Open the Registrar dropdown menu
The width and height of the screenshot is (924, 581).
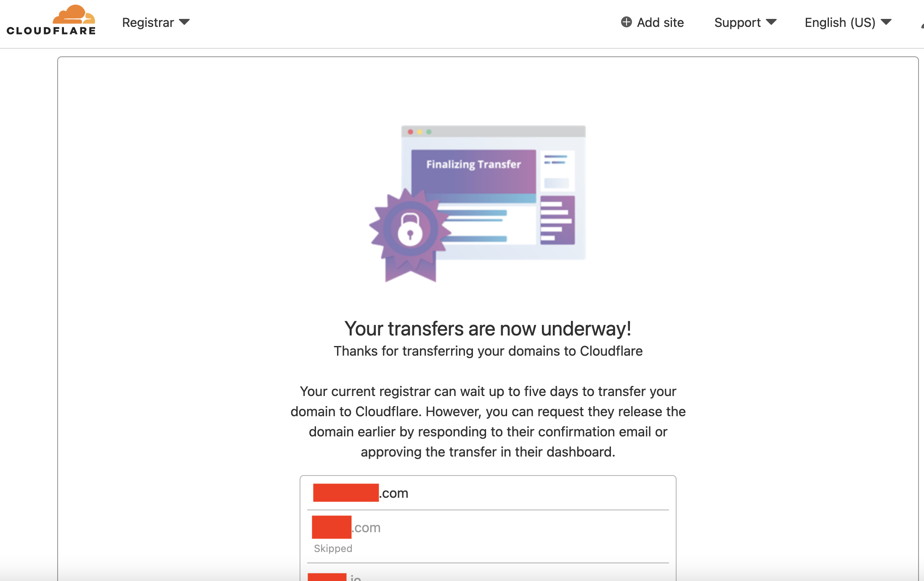[156, 22]
